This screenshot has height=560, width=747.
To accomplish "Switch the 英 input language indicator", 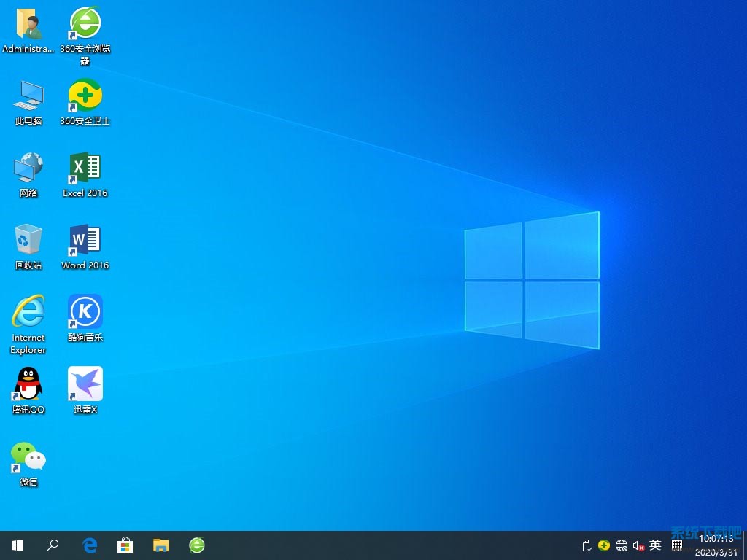I will click(x=655, y=545).
